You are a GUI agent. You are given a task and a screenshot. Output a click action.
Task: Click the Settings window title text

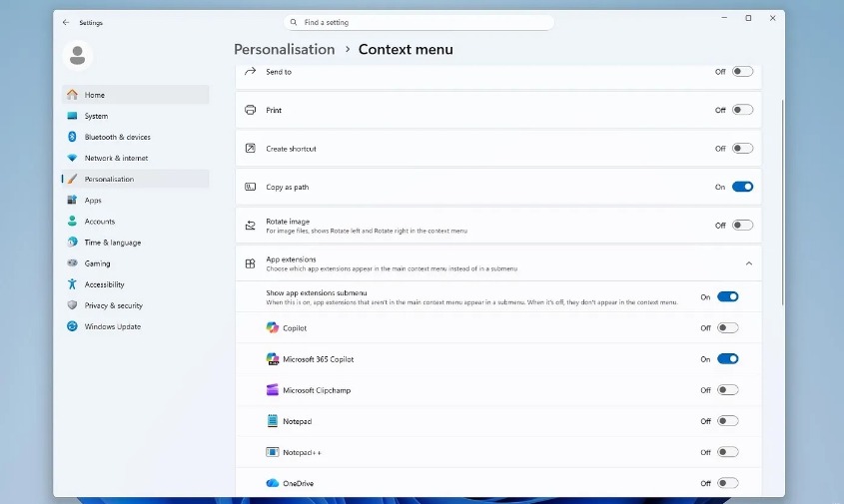pyautogui.click(x=91, y=23)
